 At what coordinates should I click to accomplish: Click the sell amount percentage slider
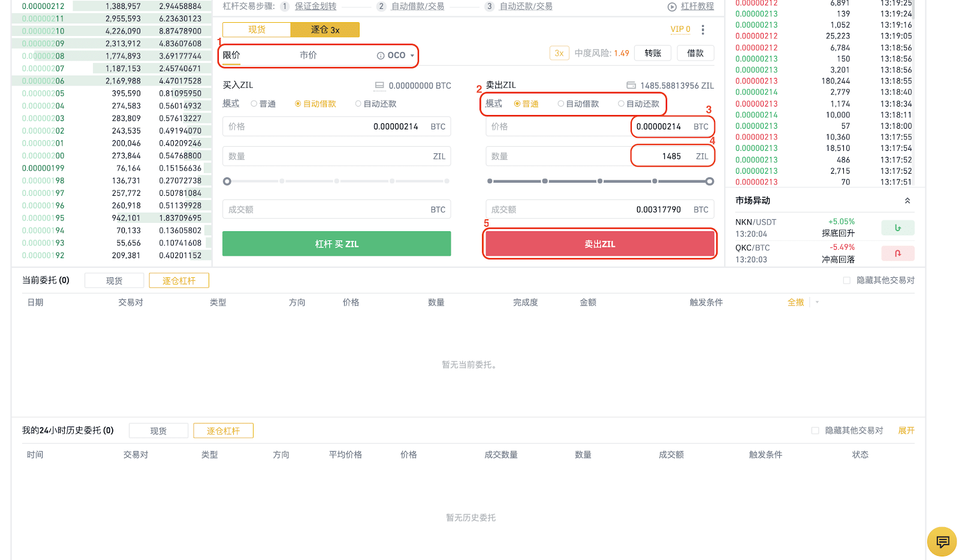click(599, 181)
